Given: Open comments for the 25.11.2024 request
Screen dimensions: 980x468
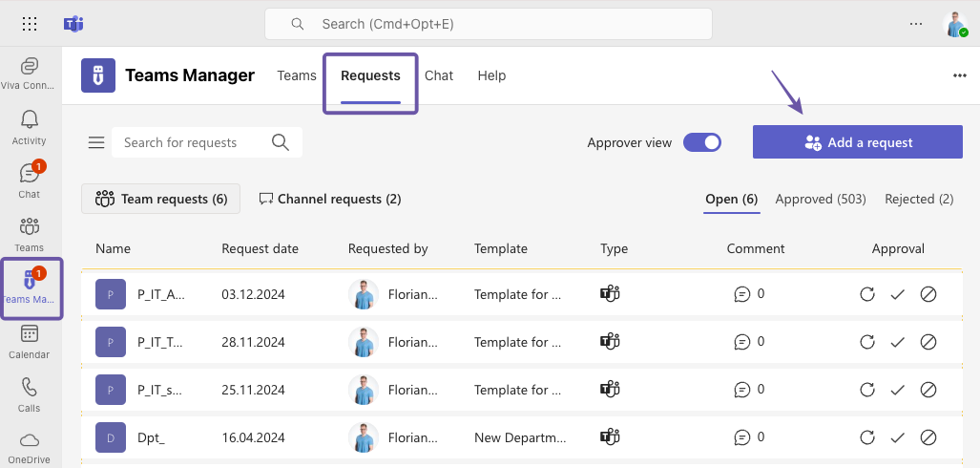Looking at the screenshot, I should [x=749, y=389].
